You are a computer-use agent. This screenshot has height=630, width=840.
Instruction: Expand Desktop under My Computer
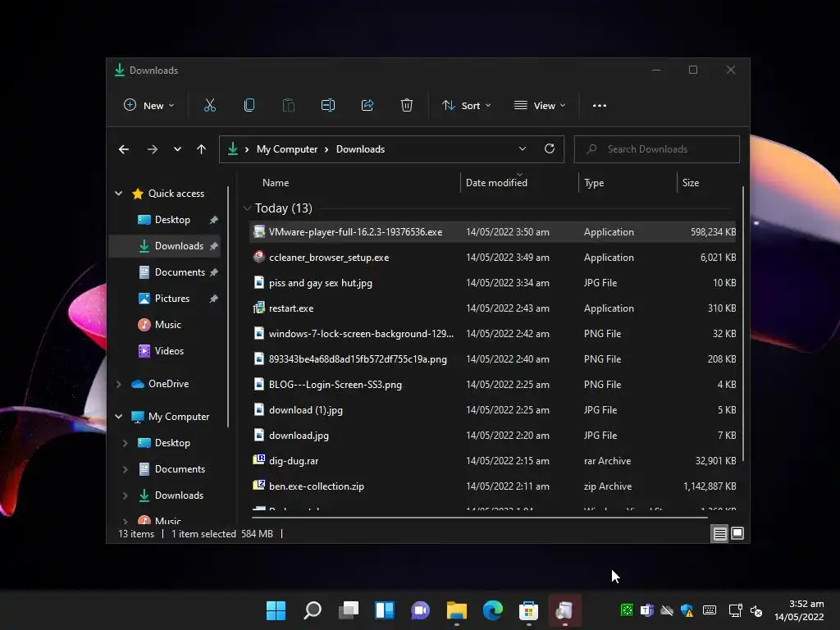coord(125,443)
